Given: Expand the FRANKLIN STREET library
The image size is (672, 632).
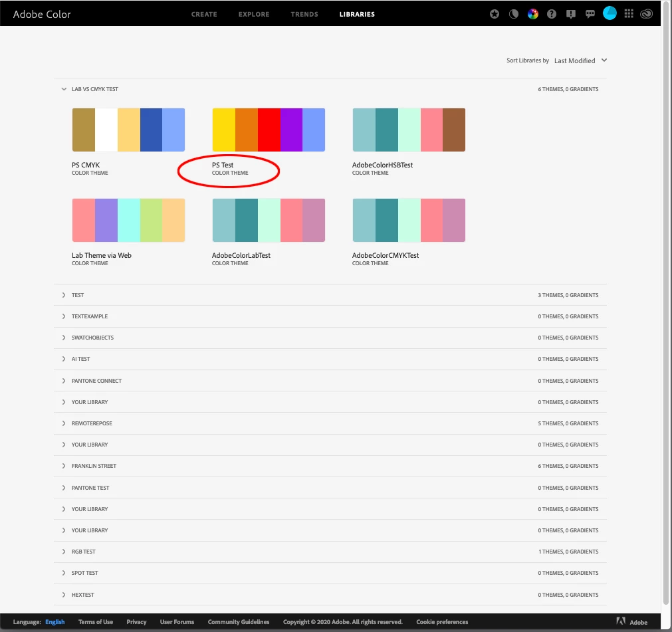Looking at the screenshot, I should [x=64, y=466].
